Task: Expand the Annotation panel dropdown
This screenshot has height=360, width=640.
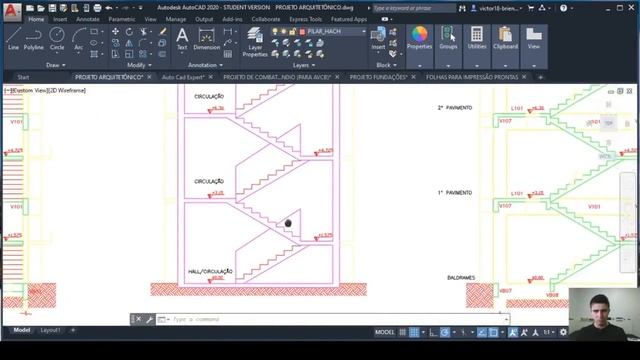Action: [x=205, y=65]
